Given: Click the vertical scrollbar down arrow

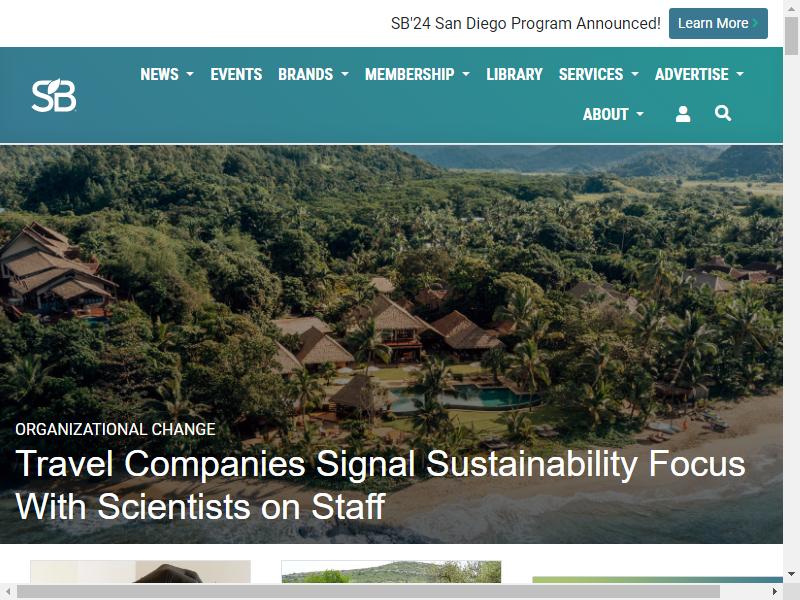Looking at the screenshot, I should click(791, 574).
